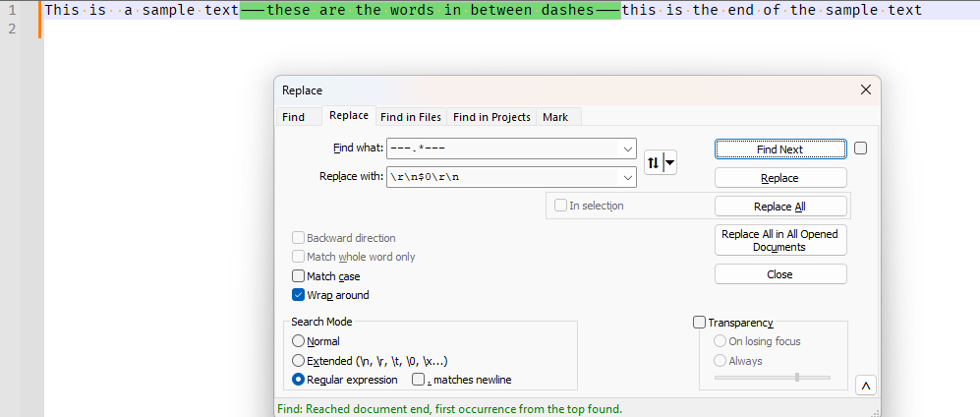Expand the Find what history dropdown
This screenshot has height=417, width=980.
628,149
